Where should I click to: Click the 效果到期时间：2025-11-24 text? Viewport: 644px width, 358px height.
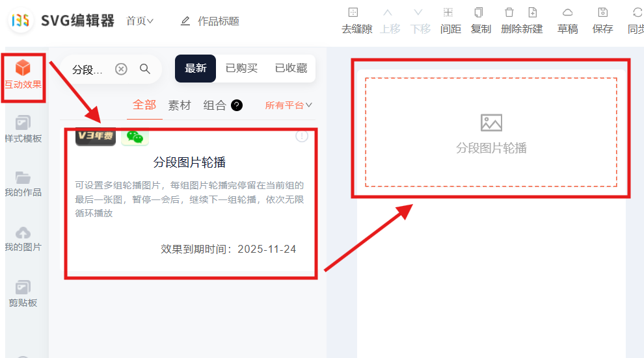click(x=228, y=249)
